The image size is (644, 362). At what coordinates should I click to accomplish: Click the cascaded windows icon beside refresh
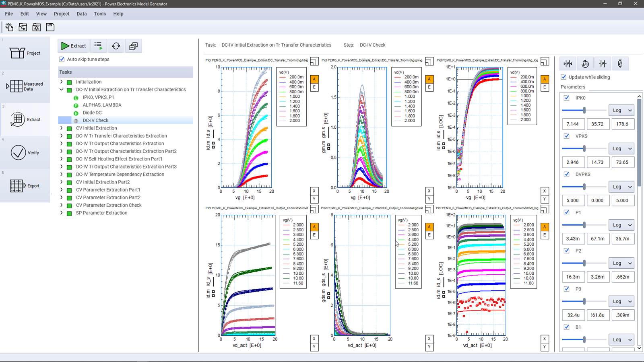pos(133,46)
